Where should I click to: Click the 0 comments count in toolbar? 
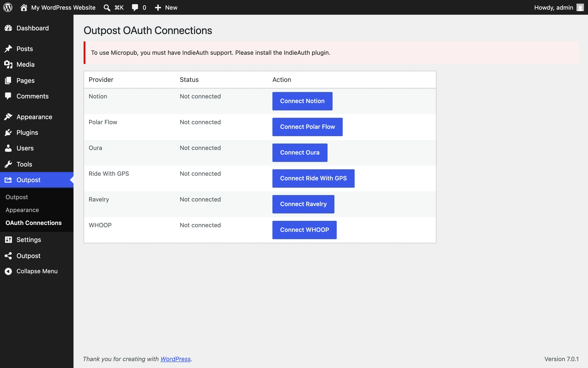tap(144, 8)
